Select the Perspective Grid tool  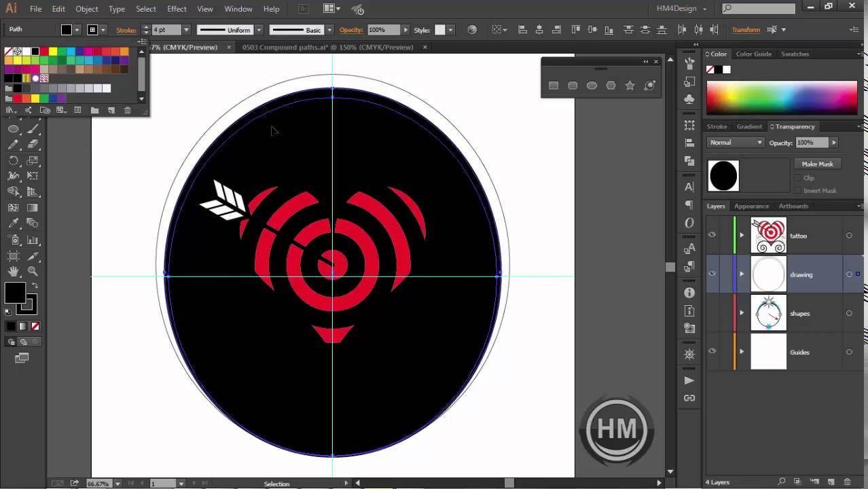[32, 192]
